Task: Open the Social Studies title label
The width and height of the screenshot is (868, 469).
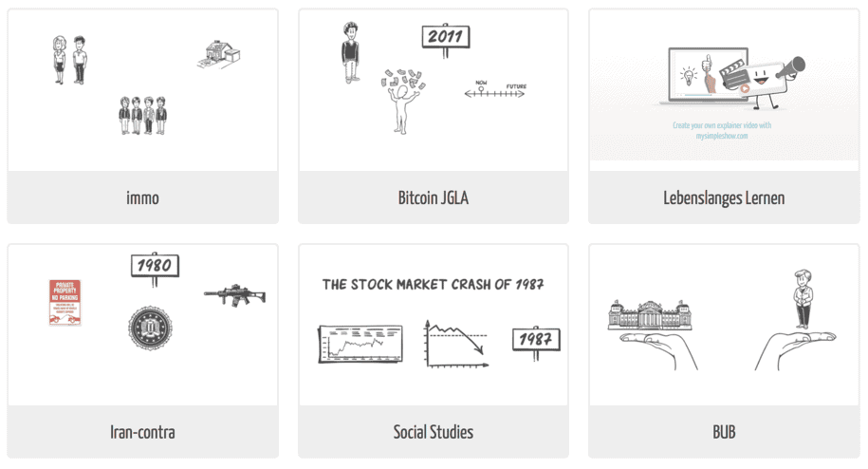Action: [434, 432]
